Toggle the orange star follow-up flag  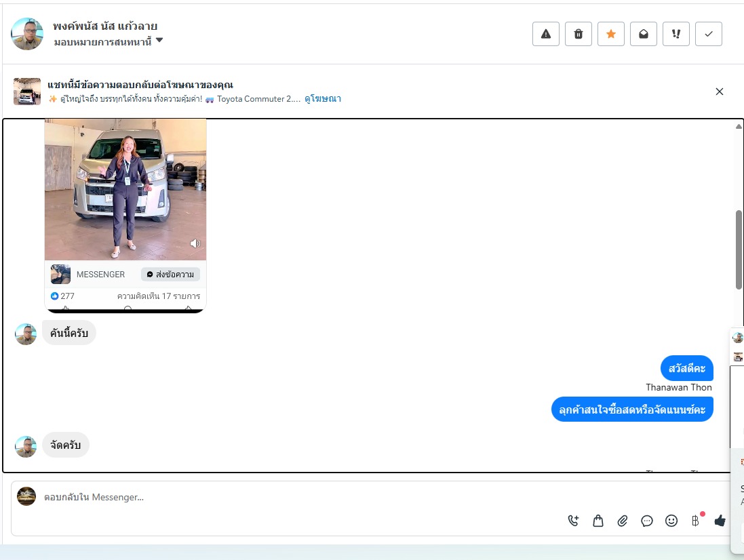pyautogui.click(x=611, y=34)
